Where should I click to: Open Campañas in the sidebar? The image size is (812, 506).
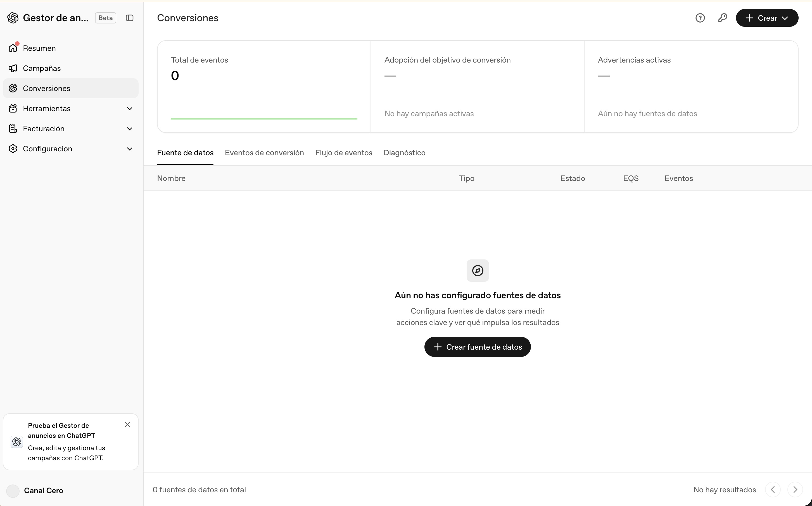coord(71,68)
